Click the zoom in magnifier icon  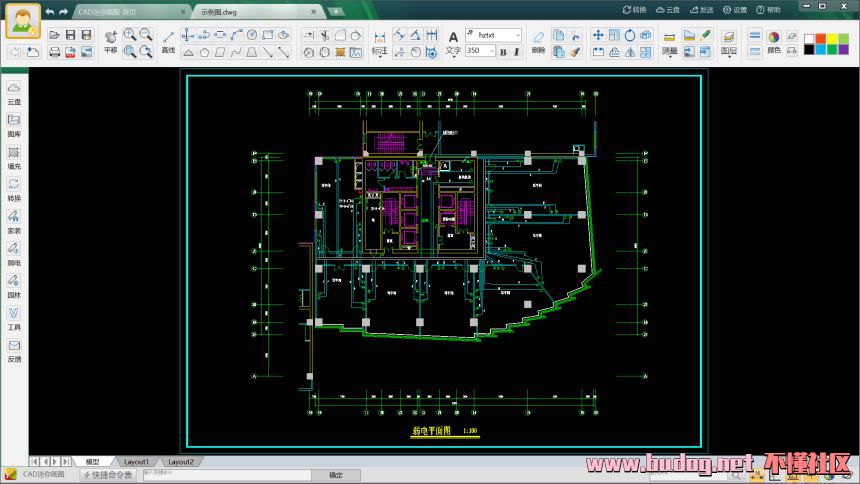pyautogui.click(x=130, y=35)
